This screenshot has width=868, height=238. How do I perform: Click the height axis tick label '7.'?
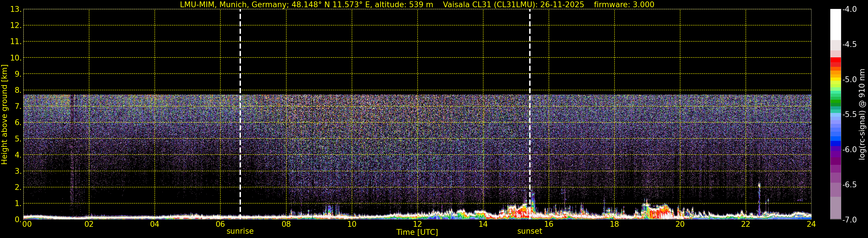18,106
